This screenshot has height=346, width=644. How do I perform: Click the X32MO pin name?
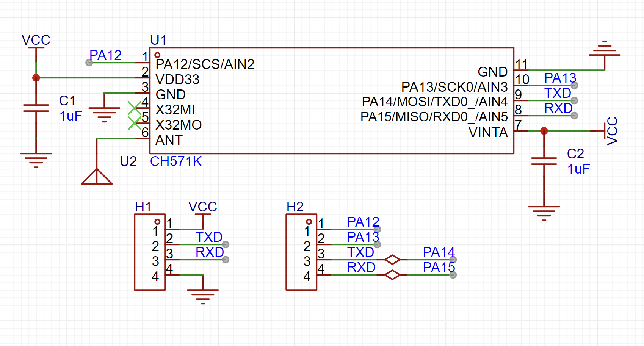click(x=179, y=125)
